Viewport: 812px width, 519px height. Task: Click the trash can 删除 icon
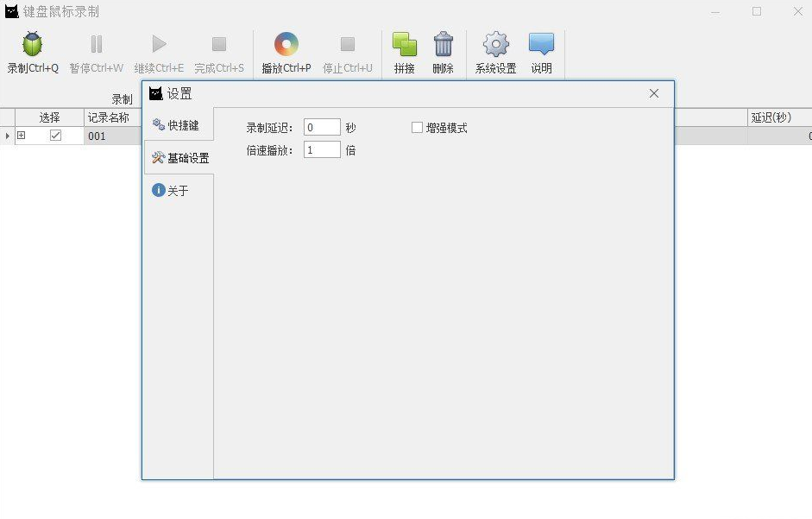[444, 45]
